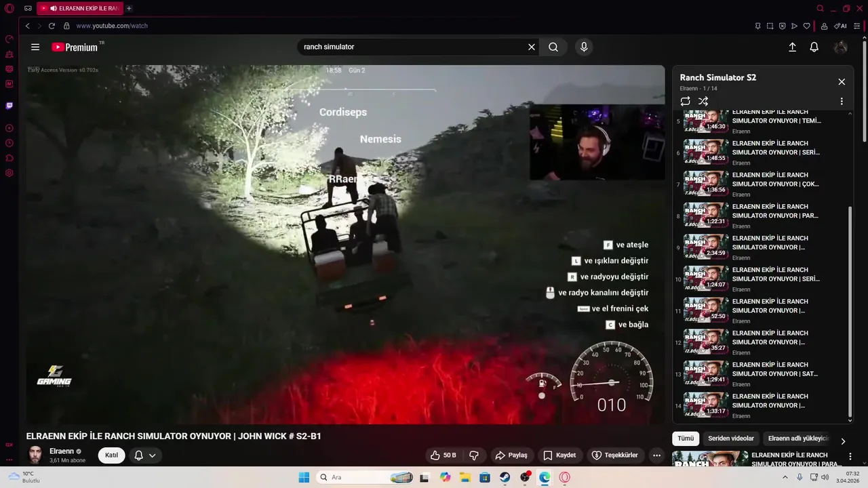868x488 pixels.
Task: Open Steam from the taskbar
Action: 505,477
